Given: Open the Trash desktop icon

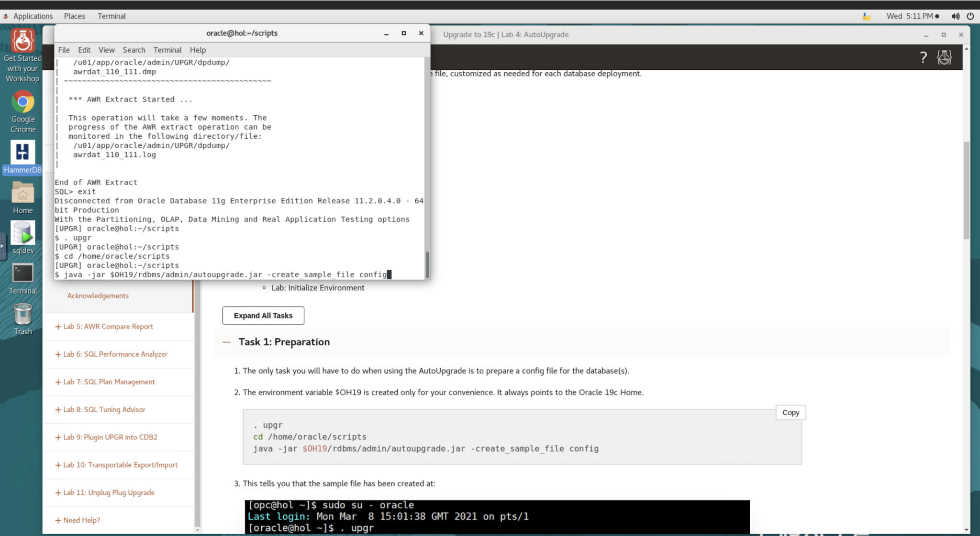Looking at the screenshot, I should (x=22, y=315).
